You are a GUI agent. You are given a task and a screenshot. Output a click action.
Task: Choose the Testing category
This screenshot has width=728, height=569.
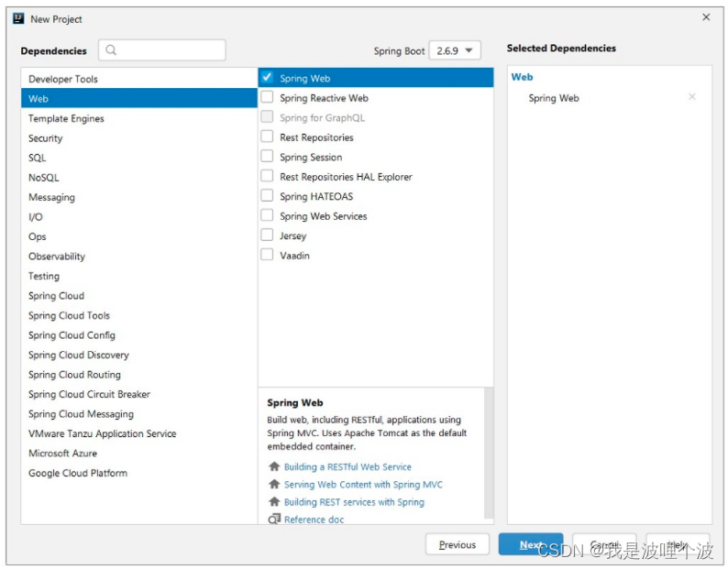pos(138,276)
